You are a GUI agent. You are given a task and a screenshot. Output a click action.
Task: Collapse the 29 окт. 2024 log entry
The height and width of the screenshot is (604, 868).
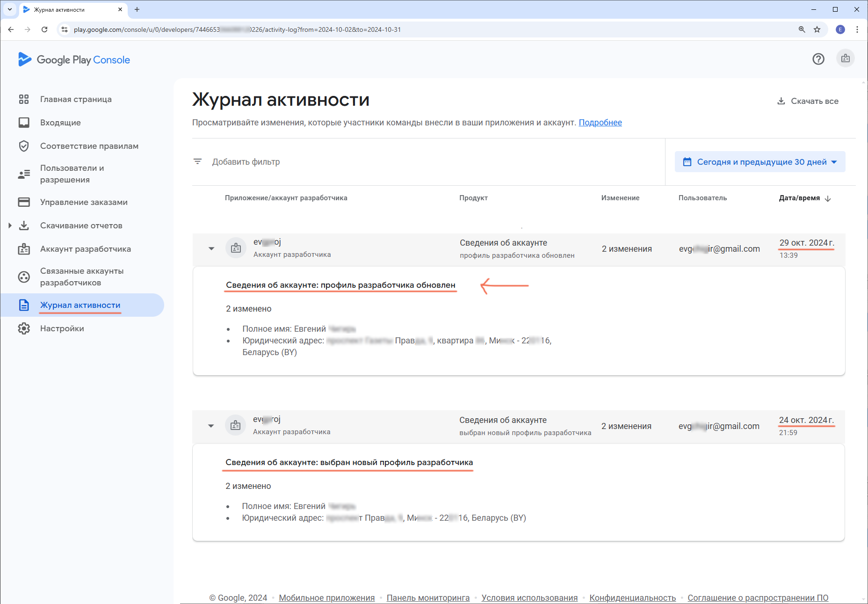[x=211, y=248]
